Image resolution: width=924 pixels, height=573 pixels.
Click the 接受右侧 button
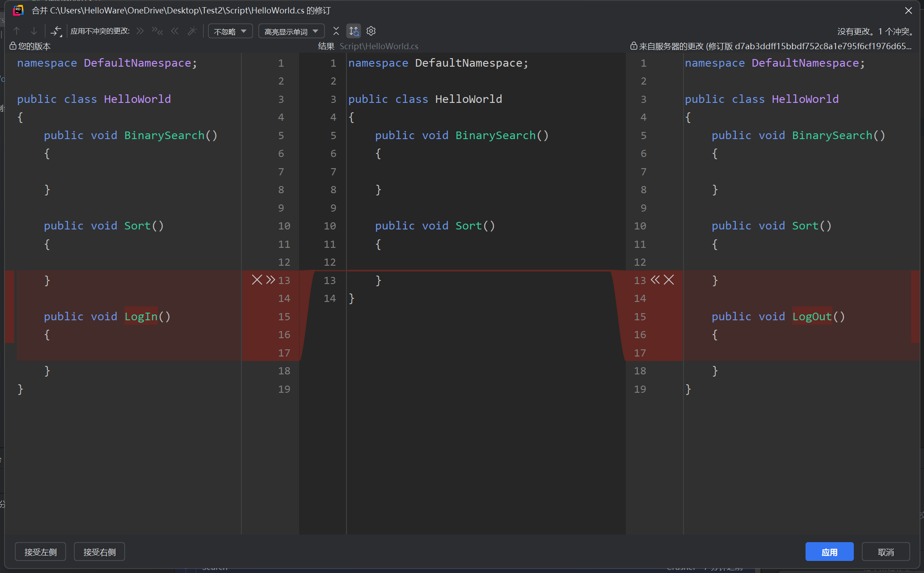pos(99,552)
